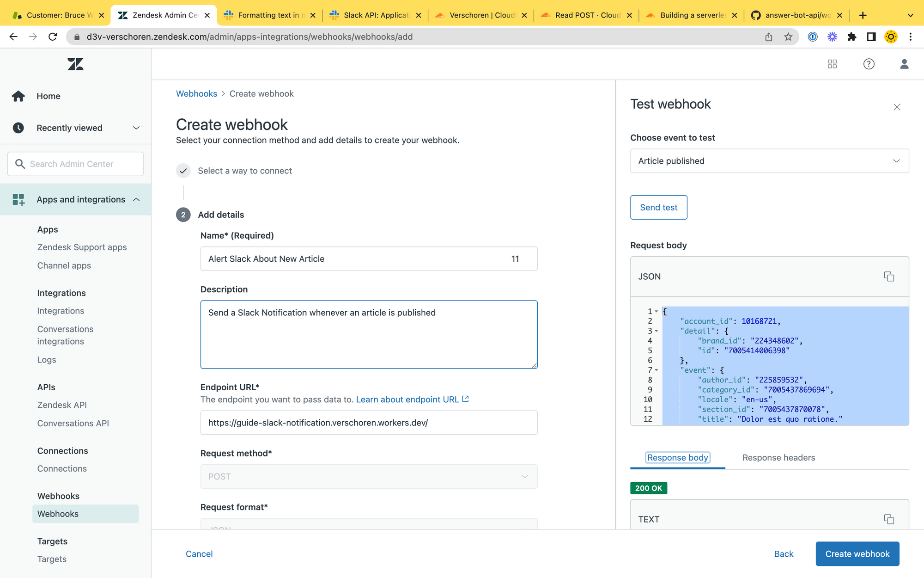Switch to the Slack API browser tab
This screenshot has width=924, height=578.
[375, 15]
